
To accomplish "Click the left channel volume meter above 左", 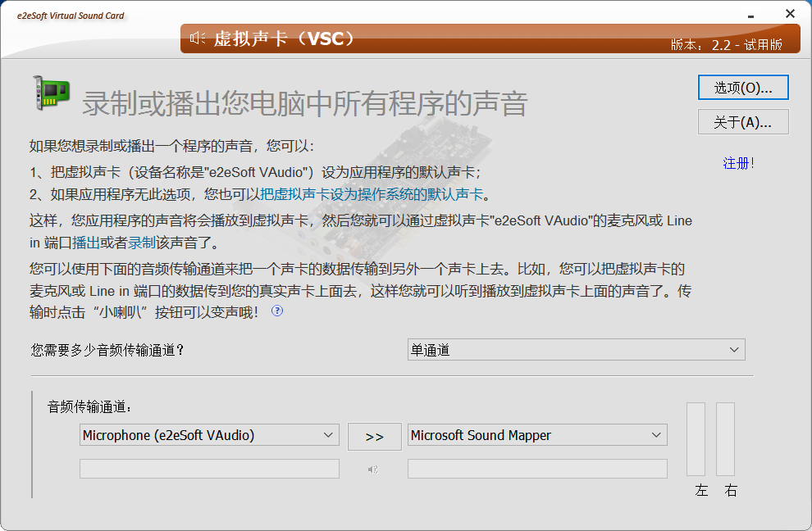I will coord(696,439).
